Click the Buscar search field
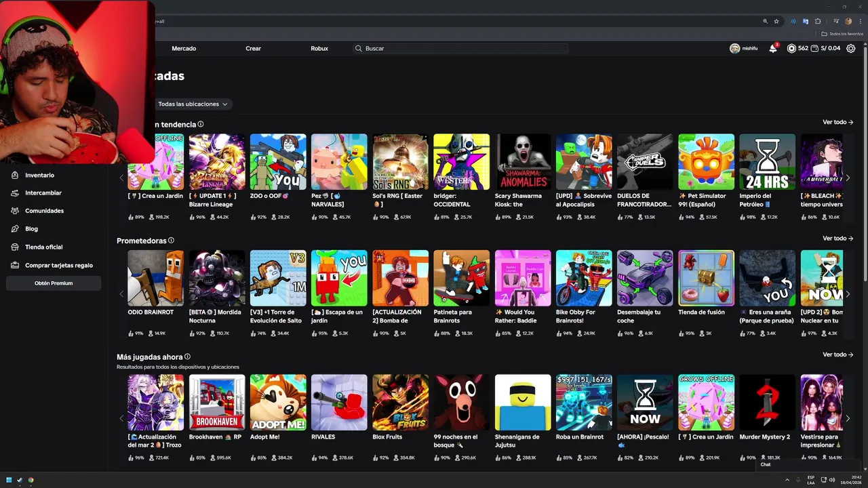The width and height of the screenshot is (868, 488). tap(461, 49)
